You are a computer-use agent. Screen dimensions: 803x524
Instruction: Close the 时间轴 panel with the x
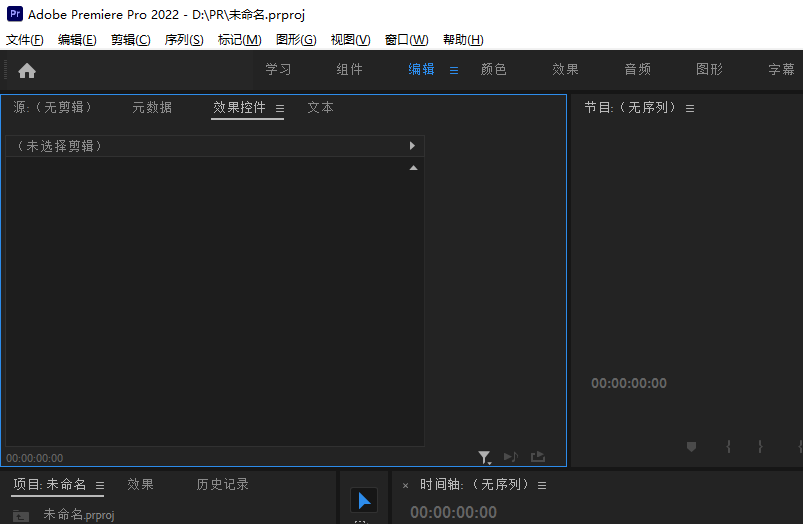click(405, 486)
